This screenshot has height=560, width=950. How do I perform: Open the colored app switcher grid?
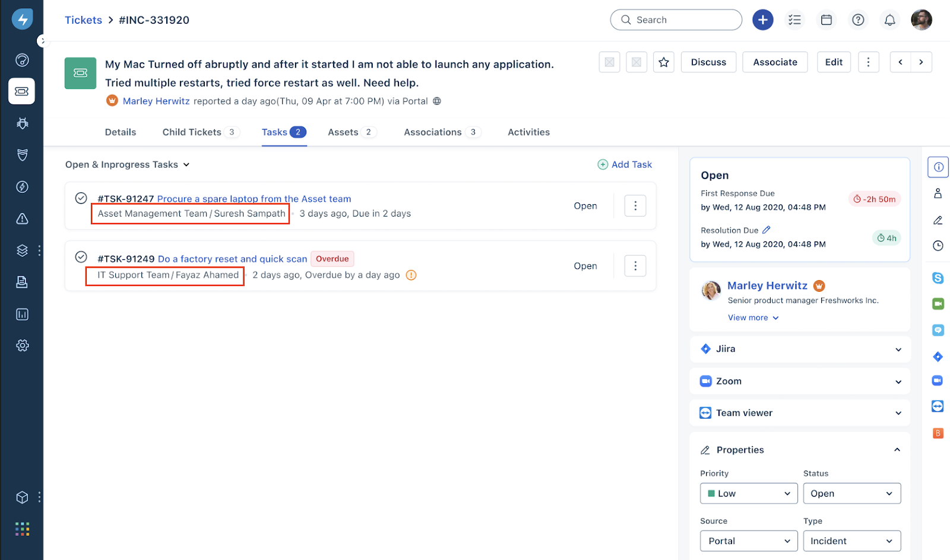point(22,529)
